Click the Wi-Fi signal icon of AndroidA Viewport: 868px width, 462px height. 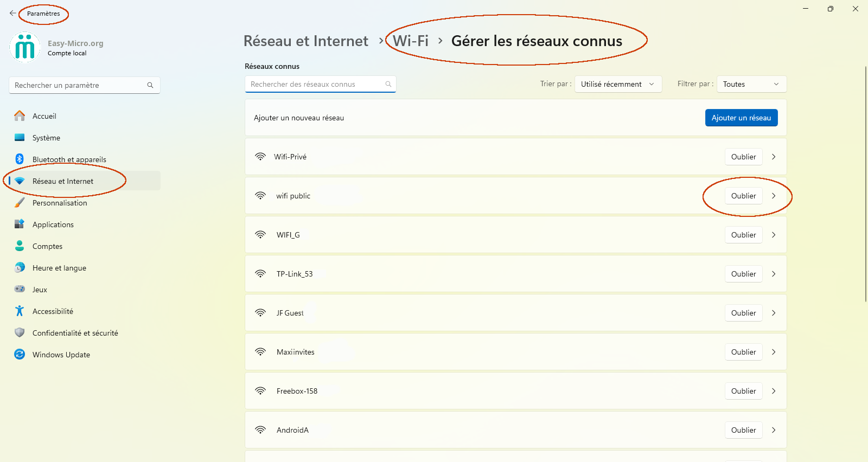260,430
